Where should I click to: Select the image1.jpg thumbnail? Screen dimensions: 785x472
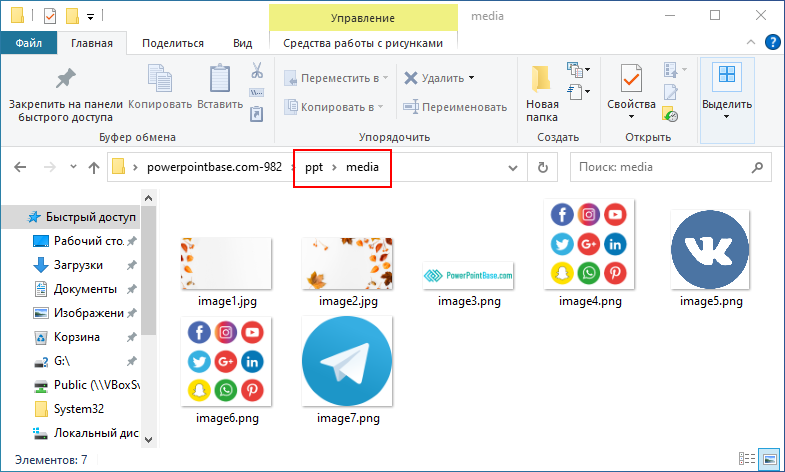coord(226,264)
